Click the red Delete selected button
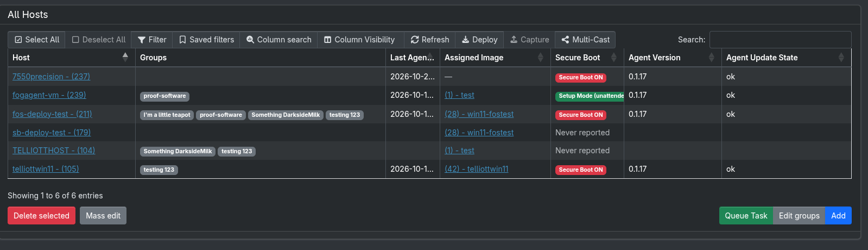 (x=41, y=216)
